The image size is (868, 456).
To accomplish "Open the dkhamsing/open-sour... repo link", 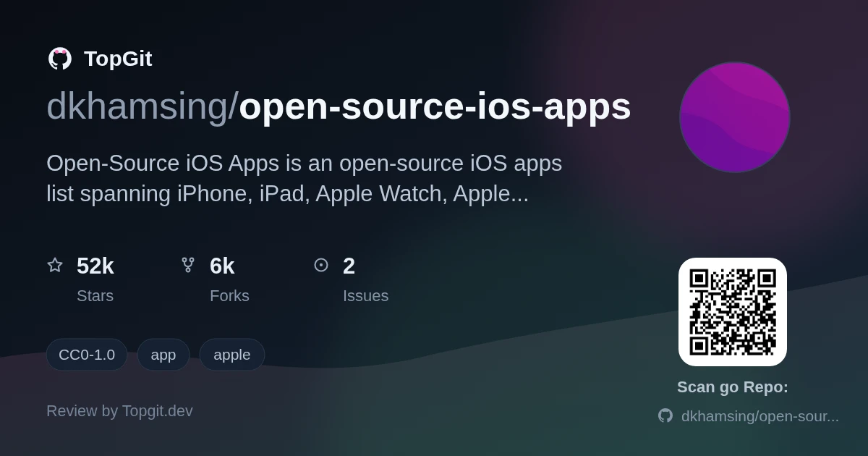I will 760,416.
